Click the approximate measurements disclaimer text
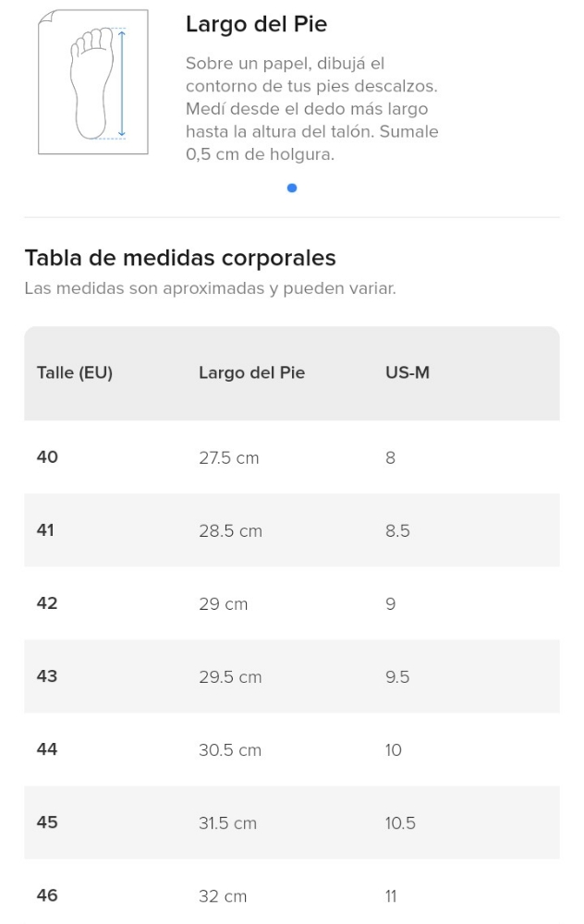Image resolution: width=584 pixels, height=924 pixels. click(210, 289)
